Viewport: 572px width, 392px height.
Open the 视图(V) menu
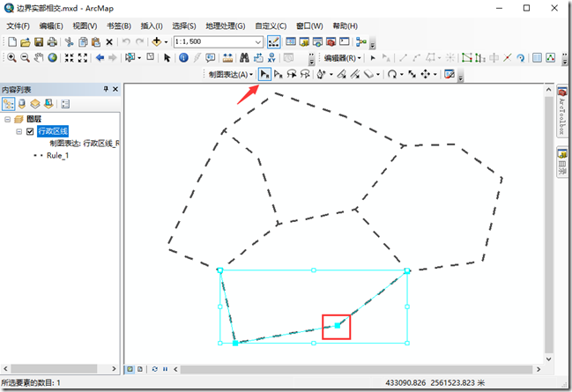pos(85,26)
